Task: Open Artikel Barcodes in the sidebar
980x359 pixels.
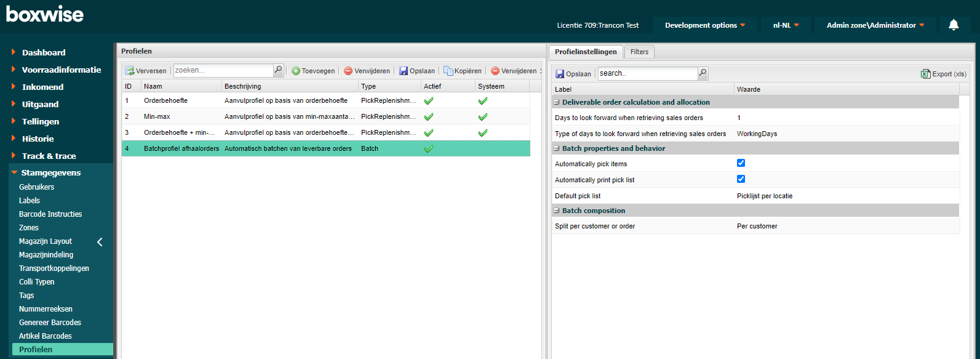Action: click(x=46, y=336)
